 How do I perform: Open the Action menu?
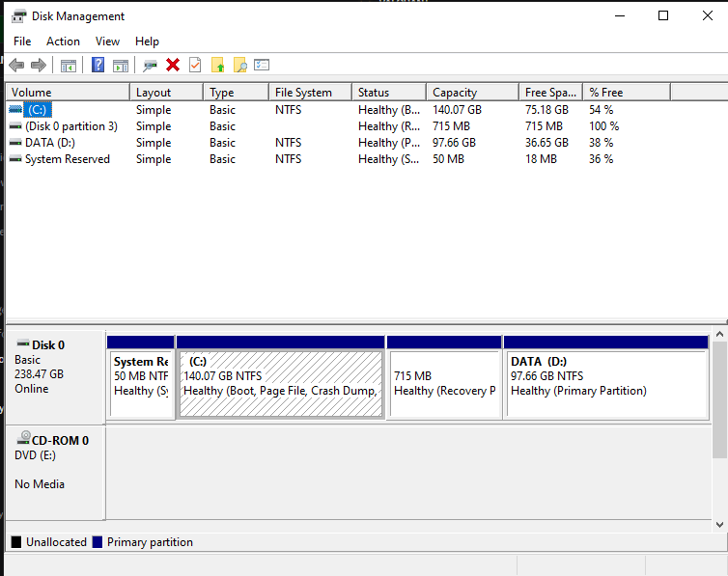tap(63, 41)
